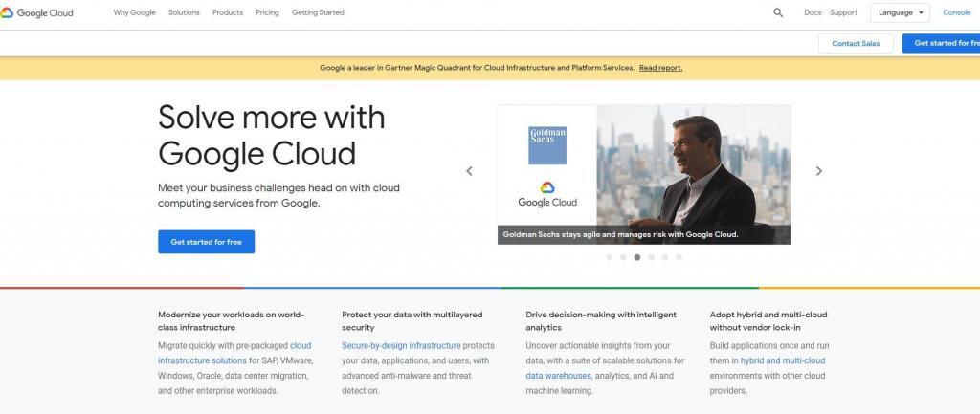Open the Products menu
980x414 pixels.
(x=227, y=12)
